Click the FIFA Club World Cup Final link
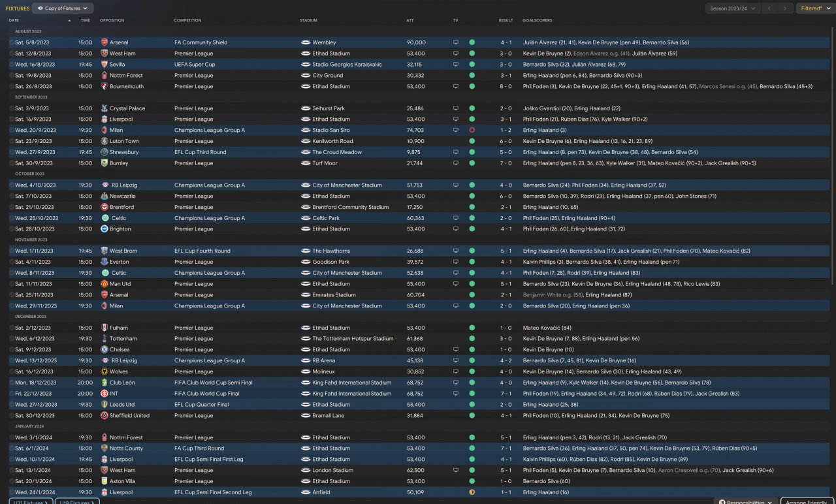 [207, 394]
